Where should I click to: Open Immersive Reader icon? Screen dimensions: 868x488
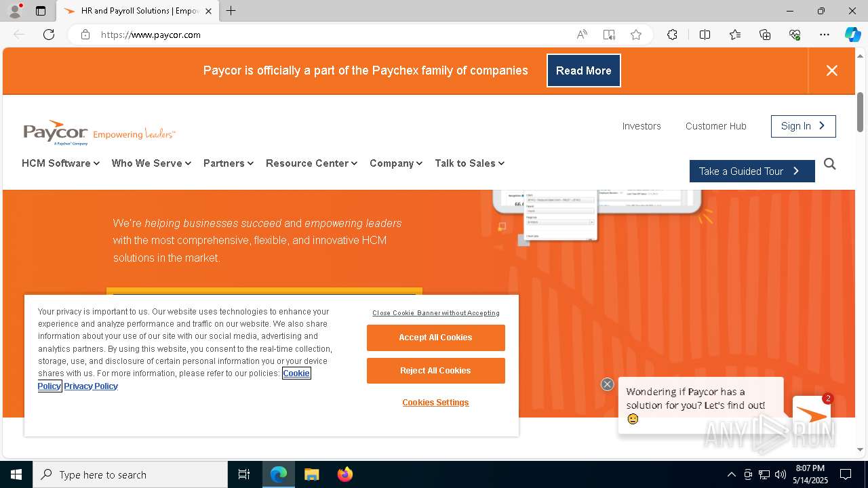pyautogui.click(x=609, y=35)
